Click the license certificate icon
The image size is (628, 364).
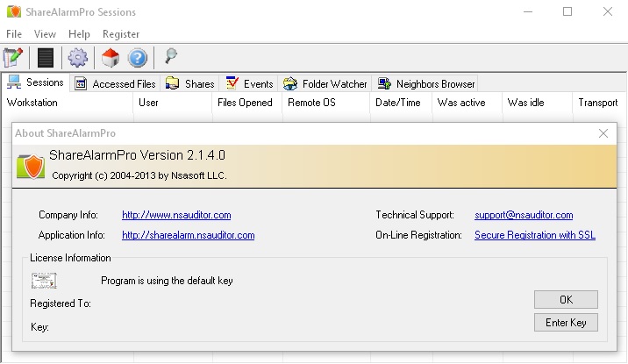pos(44,281)
